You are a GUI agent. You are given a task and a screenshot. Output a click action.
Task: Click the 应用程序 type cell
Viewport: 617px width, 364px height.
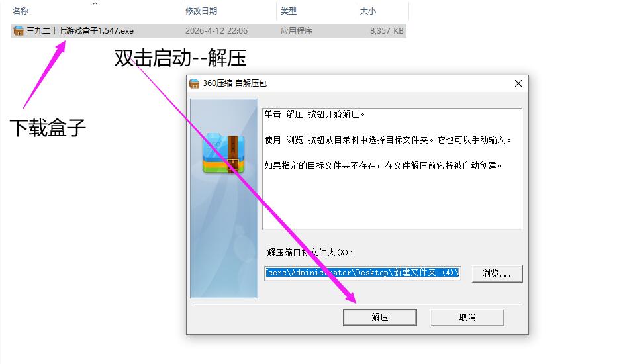pos(297,30)
